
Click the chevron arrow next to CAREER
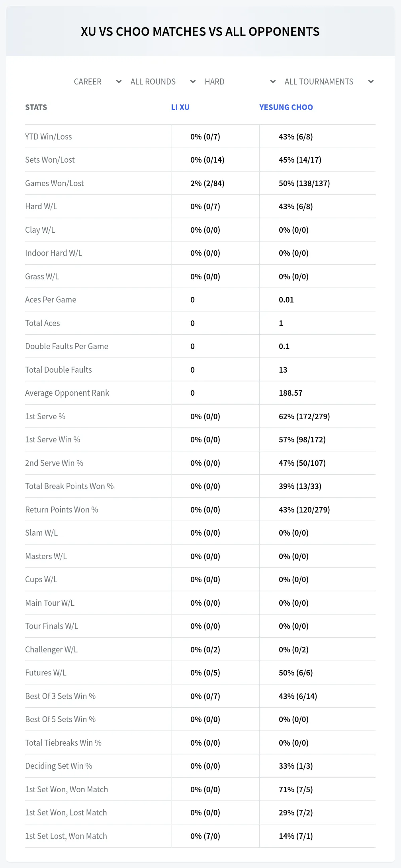pyautogui.click(x=119, y=82)
